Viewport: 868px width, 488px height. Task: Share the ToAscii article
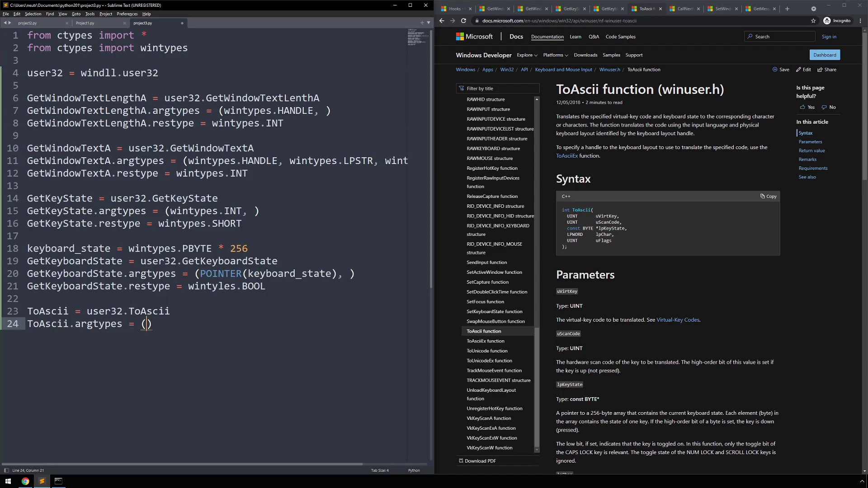coord(827,70)
